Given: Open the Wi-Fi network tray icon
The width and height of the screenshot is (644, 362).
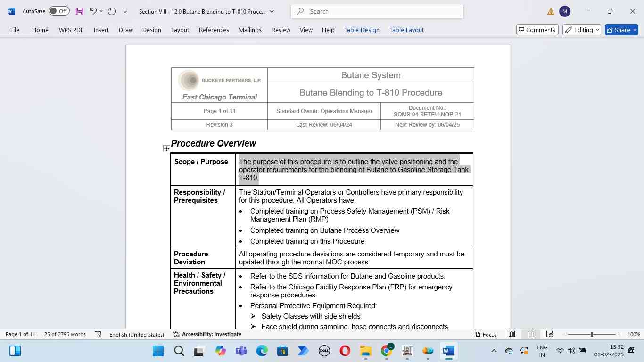Looking at the screenshot, I should (560, 351).
